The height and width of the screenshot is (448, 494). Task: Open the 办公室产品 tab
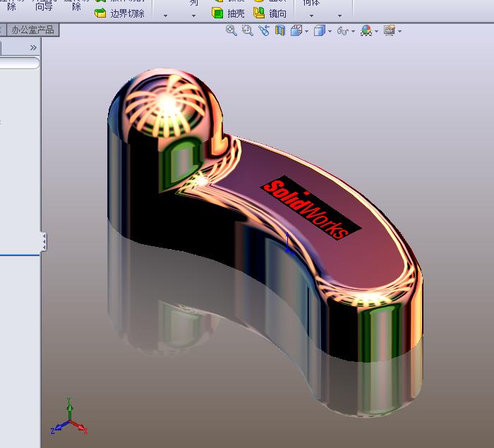pyautogui.click(x=32, y=30)
